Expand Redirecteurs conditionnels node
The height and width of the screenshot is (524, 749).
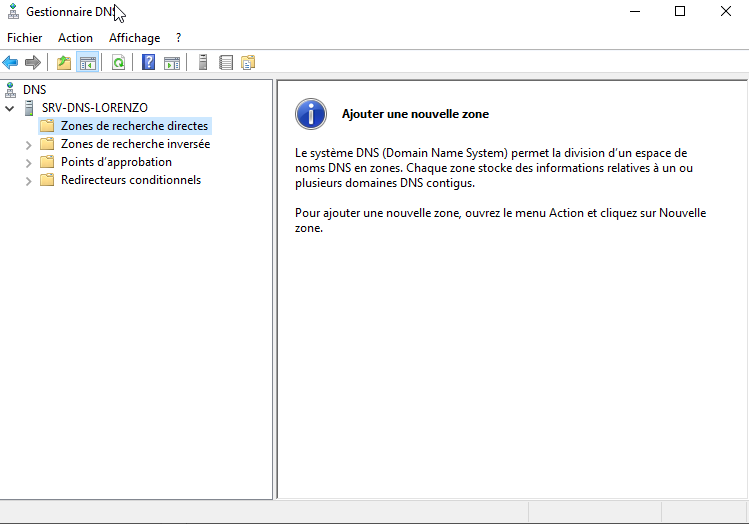coord(29,181)
